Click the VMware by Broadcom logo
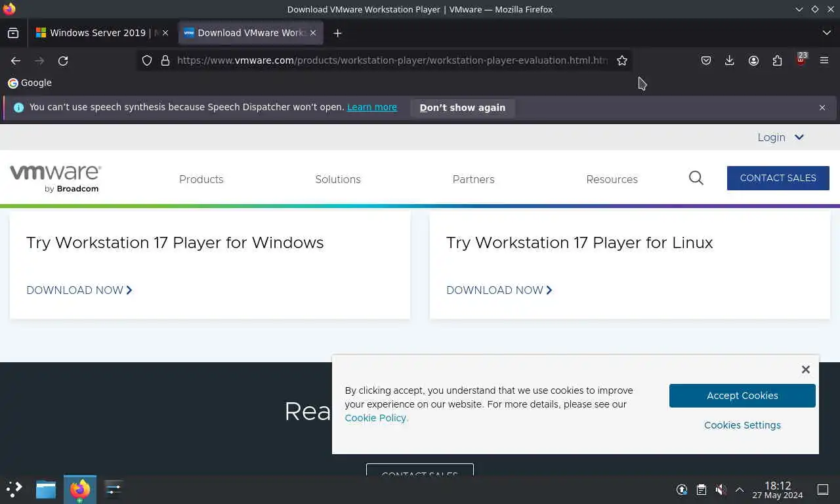840x504 pixels. pos(56,178)
